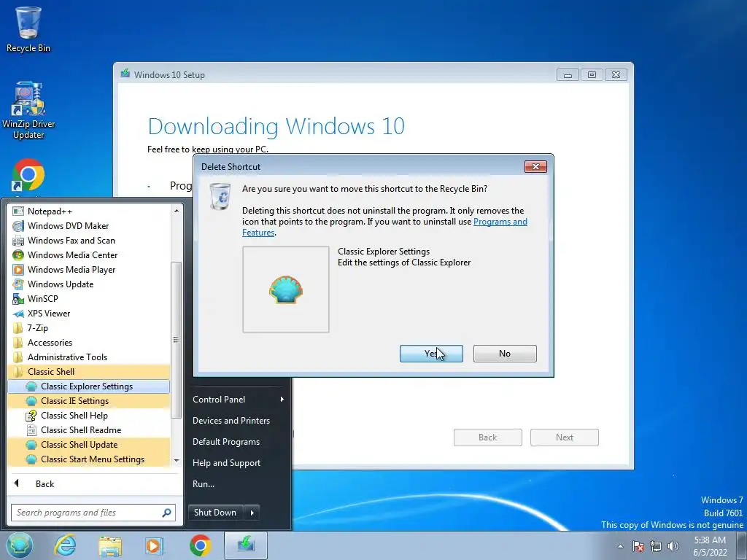Show hidden tray icons arrow
This screenshot has height=560, width=747.
point(620,546)
